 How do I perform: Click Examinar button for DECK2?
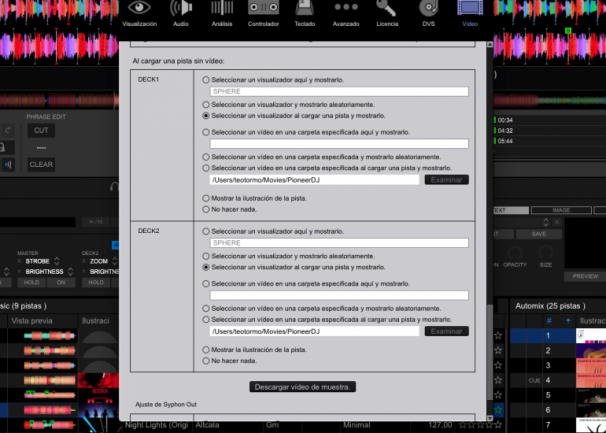click(x=447, y=331)
